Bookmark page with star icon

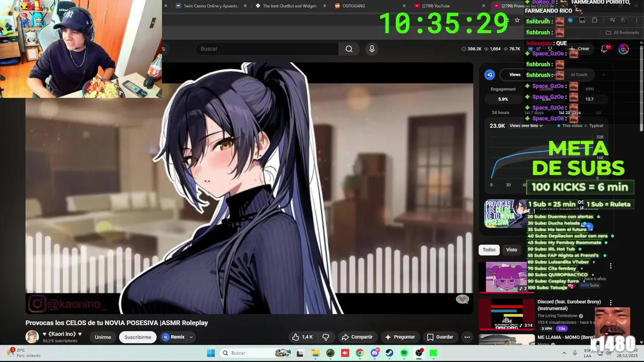(x=517, y=21)
